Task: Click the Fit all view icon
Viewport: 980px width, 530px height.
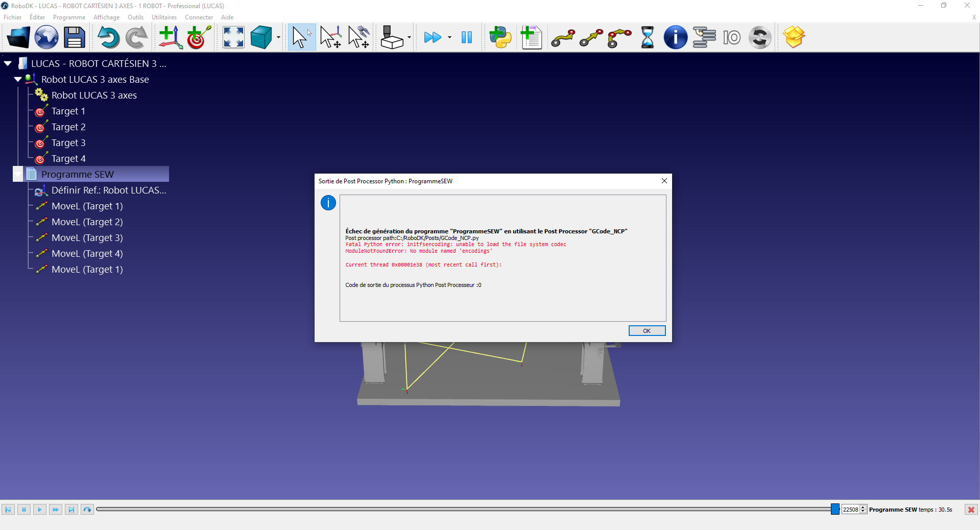Action: 233,37
